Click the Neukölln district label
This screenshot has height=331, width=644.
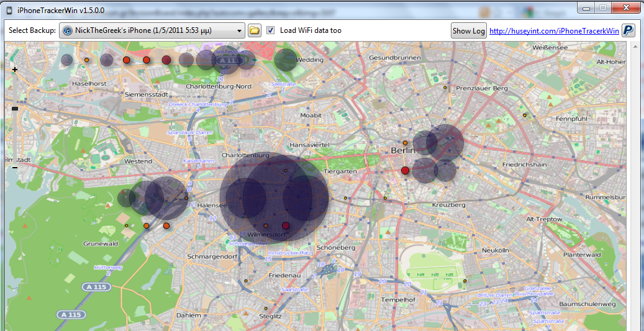pyautogui.click(x=496, y=250)
